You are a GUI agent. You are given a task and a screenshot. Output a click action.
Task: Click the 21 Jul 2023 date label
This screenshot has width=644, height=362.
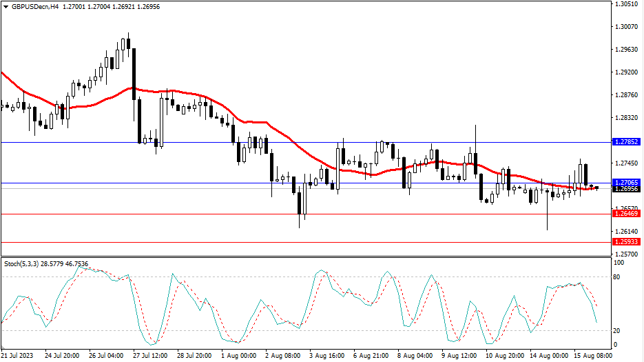click(19, 356)
